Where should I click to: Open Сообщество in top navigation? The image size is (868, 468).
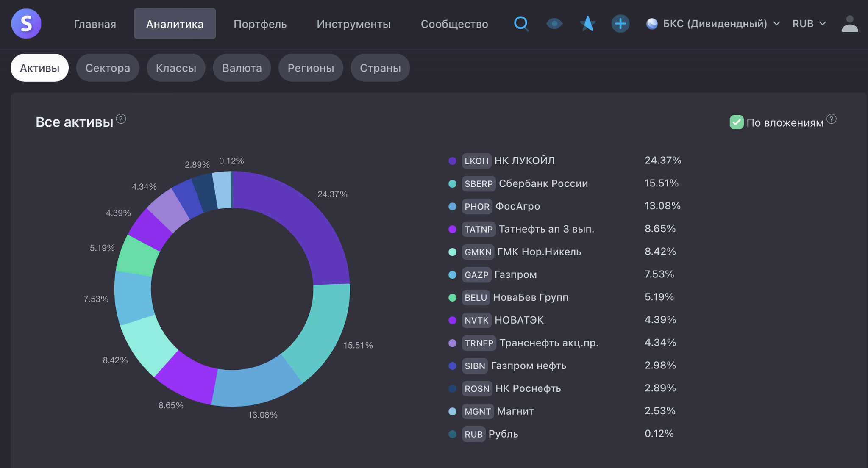(x=454, y=24)
